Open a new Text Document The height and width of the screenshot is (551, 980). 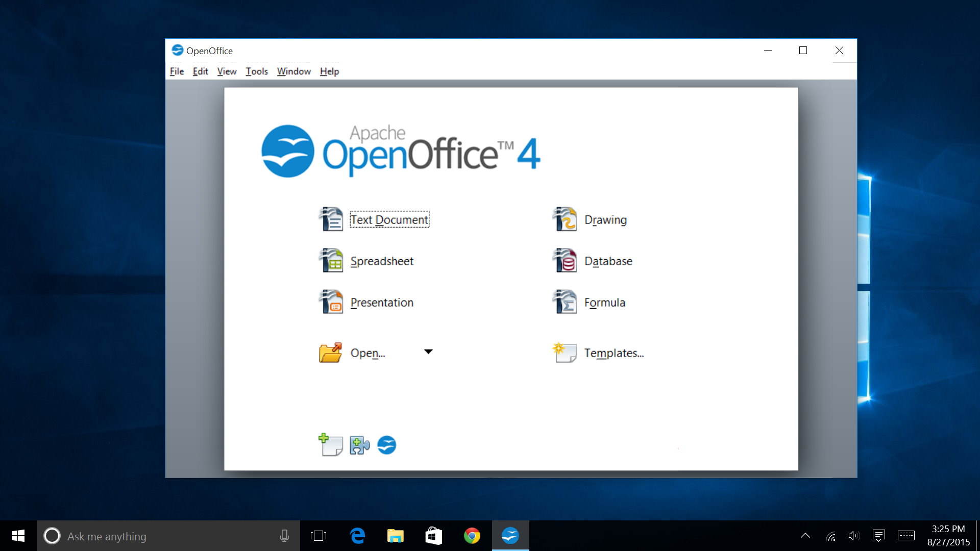388,219
